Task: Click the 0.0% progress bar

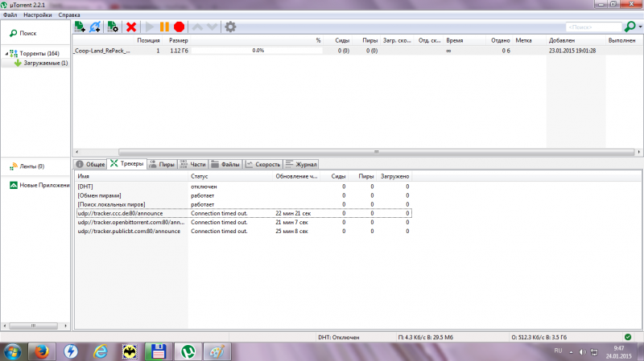Action: pos(258,51)
